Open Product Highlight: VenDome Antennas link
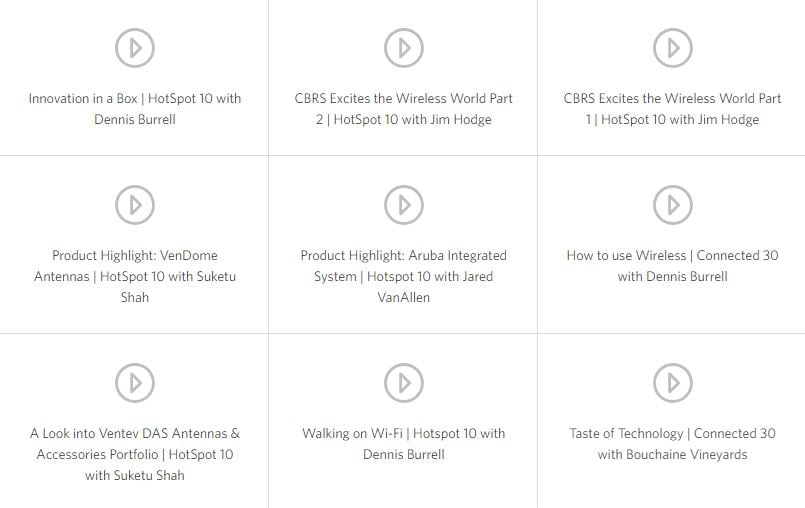 point(135,256)
